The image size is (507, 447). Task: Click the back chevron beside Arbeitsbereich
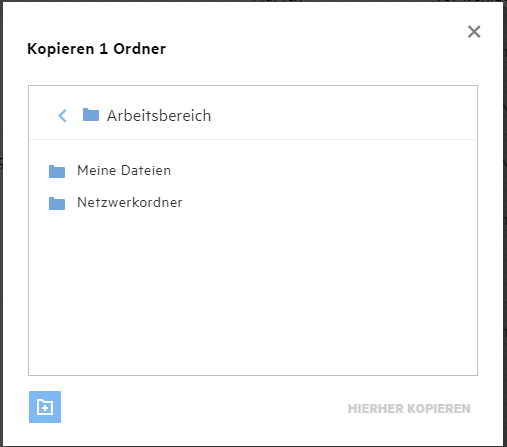[x=62, y=116]
